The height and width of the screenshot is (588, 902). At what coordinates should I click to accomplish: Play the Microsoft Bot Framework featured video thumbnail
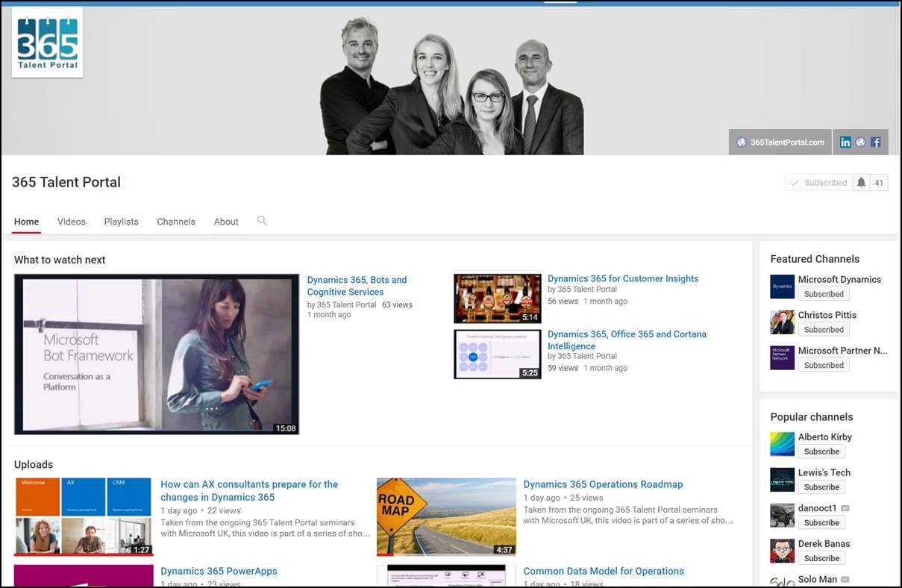click(x=157, y=354)
